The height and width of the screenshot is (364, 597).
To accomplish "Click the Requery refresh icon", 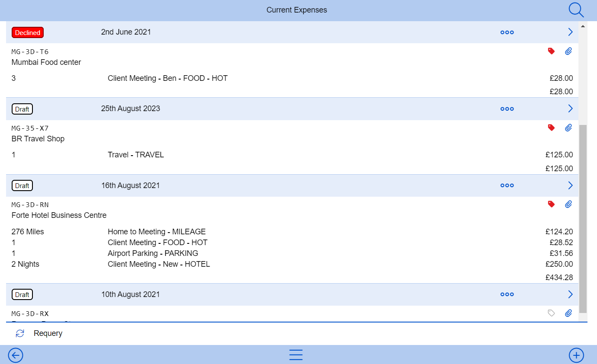I will 20,333.
